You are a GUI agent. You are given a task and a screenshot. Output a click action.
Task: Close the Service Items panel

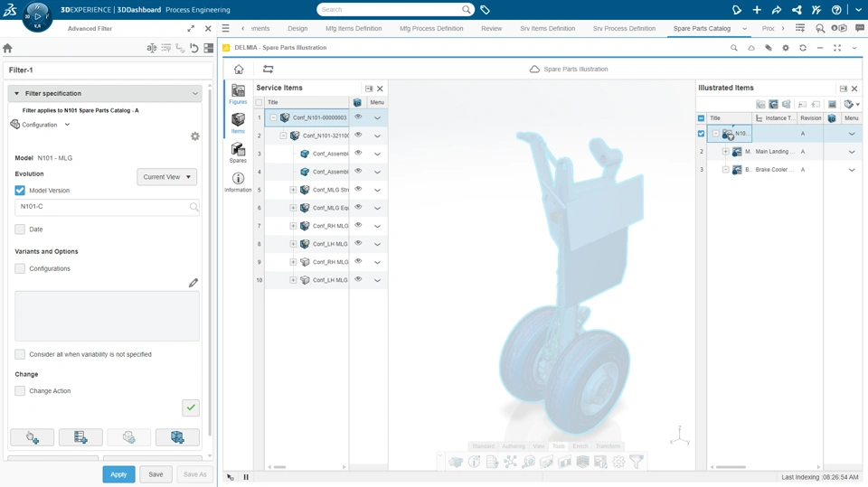point(381,89)
